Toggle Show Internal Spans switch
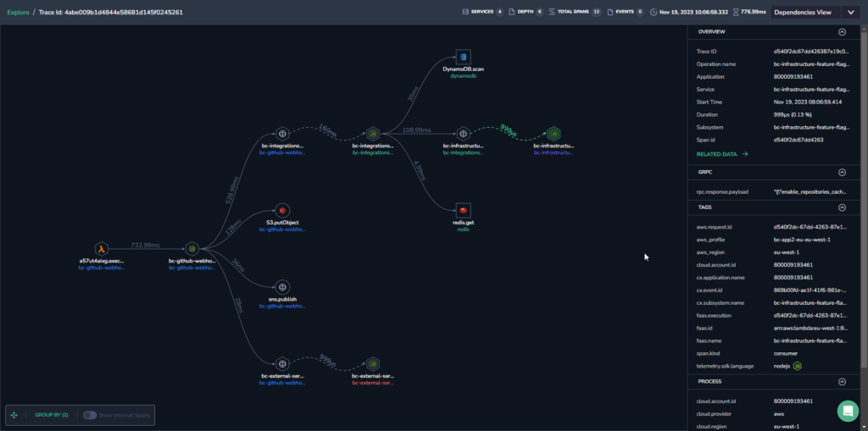 (x=90, y=415)
